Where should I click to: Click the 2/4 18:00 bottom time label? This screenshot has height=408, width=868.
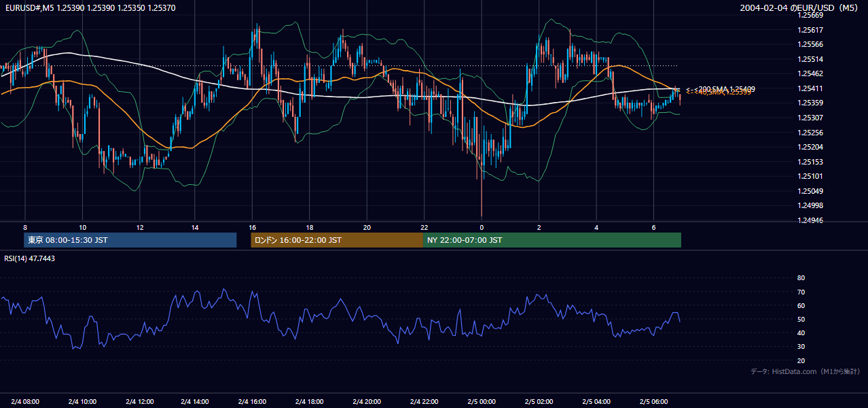pos(310,401)
